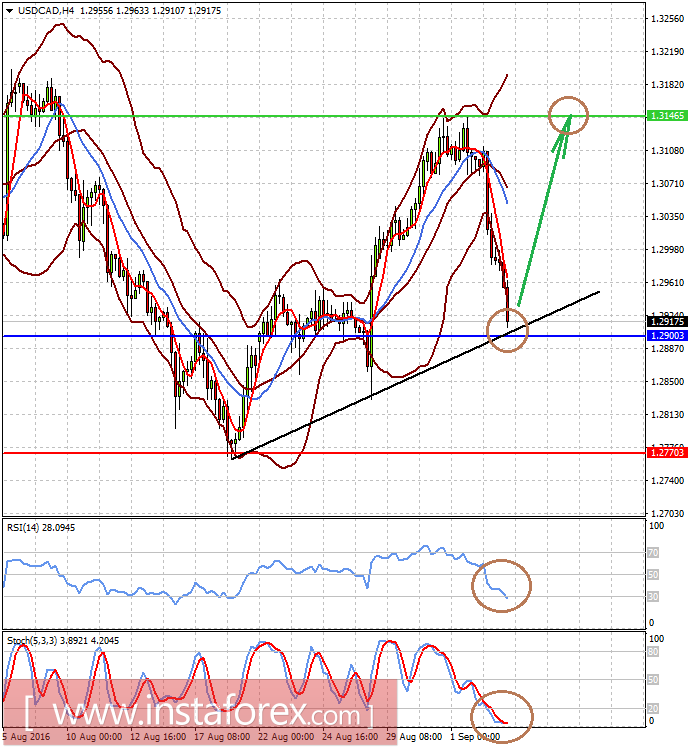The height and width of the screenshot is (748, 688).
Task: Click the 12 Aug 16:00 date label
Action: [x=158, y=737]
